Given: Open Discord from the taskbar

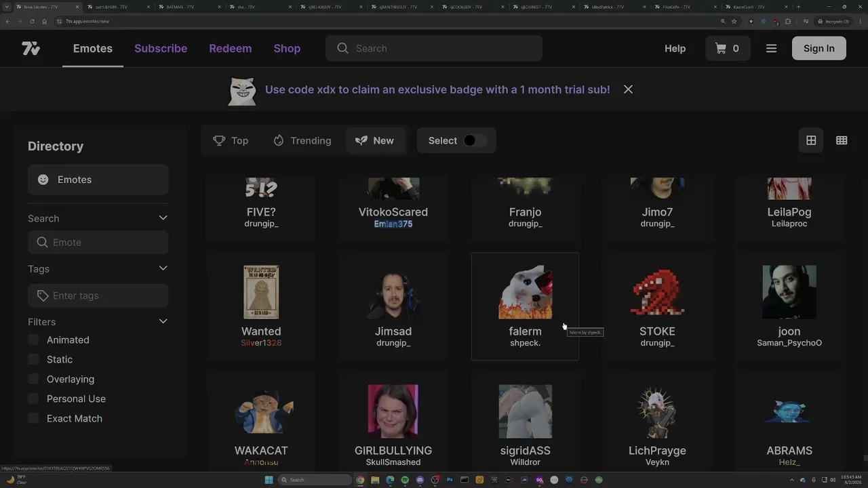Looking at the screenshot, I should tap(420, 480).
